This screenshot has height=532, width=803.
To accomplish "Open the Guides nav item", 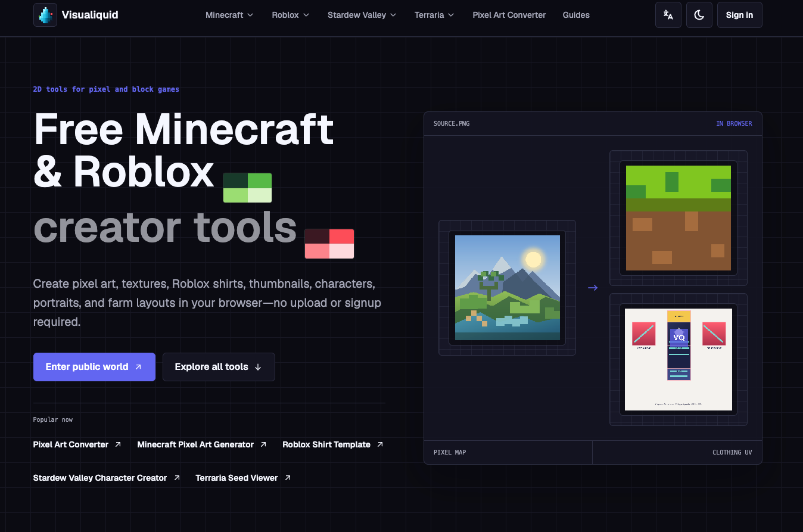I will 576,15.
